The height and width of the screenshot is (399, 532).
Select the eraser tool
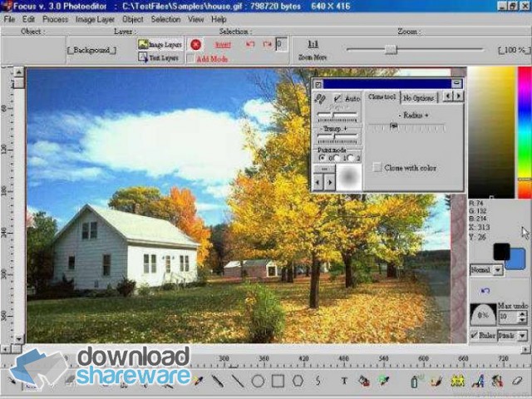(x=517, y=381)
